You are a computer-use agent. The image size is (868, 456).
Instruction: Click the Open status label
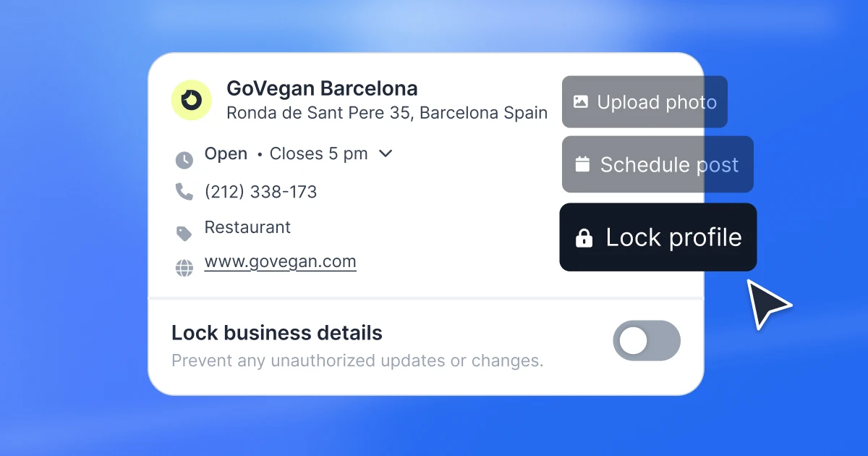226,154
